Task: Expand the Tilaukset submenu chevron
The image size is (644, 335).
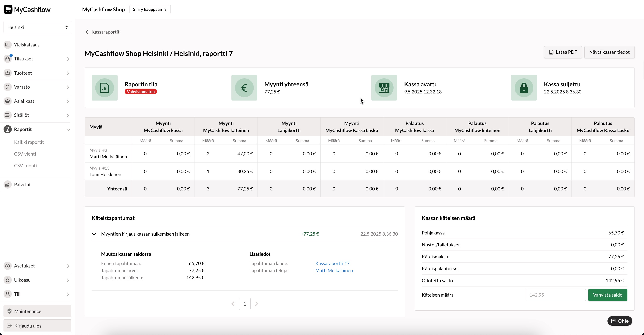Action: click(68, 59)
